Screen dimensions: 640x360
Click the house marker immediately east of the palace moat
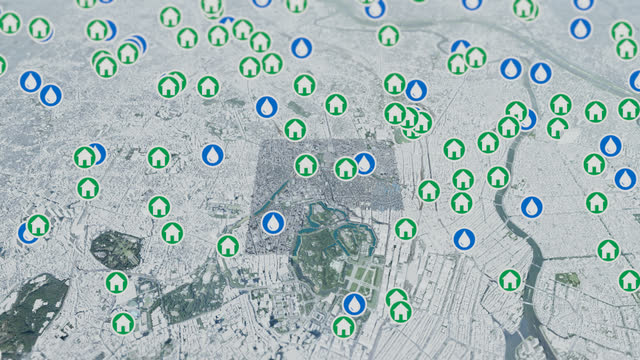coord(406,229)
